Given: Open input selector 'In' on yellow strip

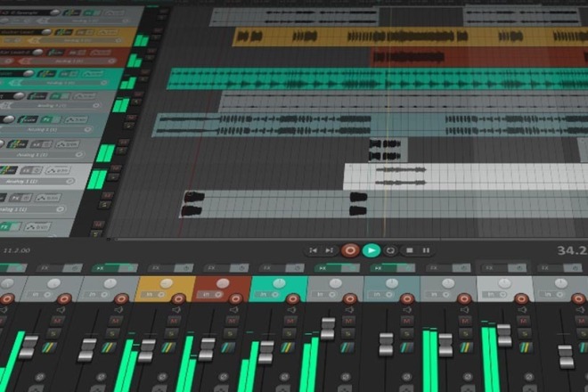Looking at the screenshot, I should 152,295.
